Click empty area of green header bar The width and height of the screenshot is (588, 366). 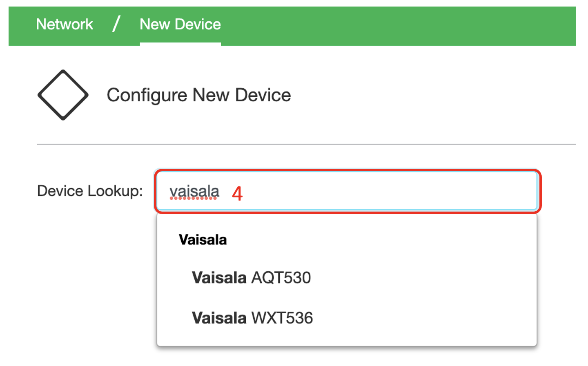coord(400,25)
